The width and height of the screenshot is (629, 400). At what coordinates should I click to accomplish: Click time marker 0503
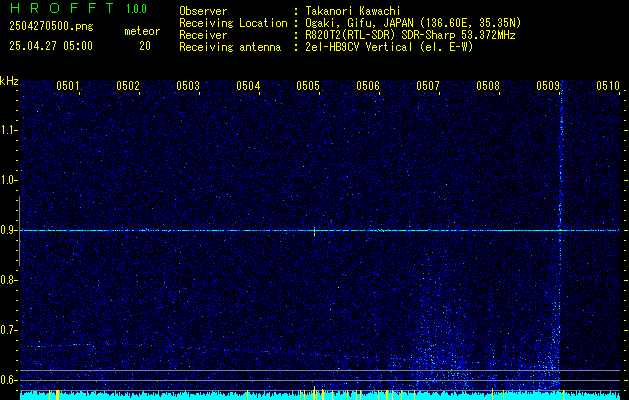(188, 86)
